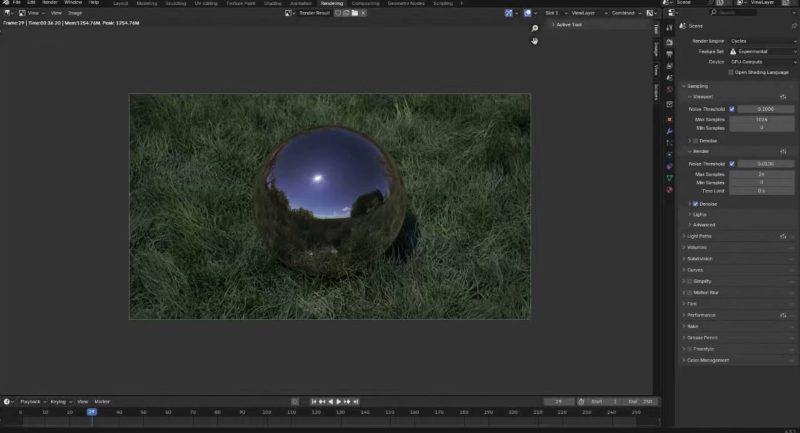Play the animation forward

338,402
